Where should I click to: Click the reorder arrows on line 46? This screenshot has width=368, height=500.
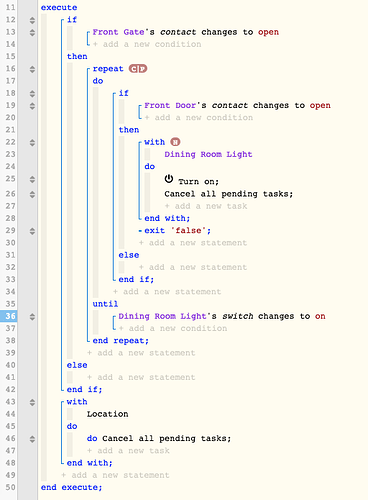[32, 439]
